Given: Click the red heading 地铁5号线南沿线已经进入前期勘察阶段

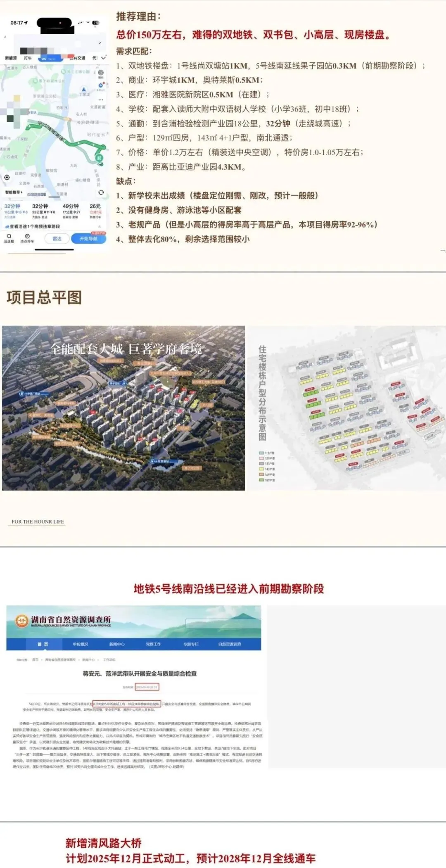Looking at the screenshot, I should 229,589.
